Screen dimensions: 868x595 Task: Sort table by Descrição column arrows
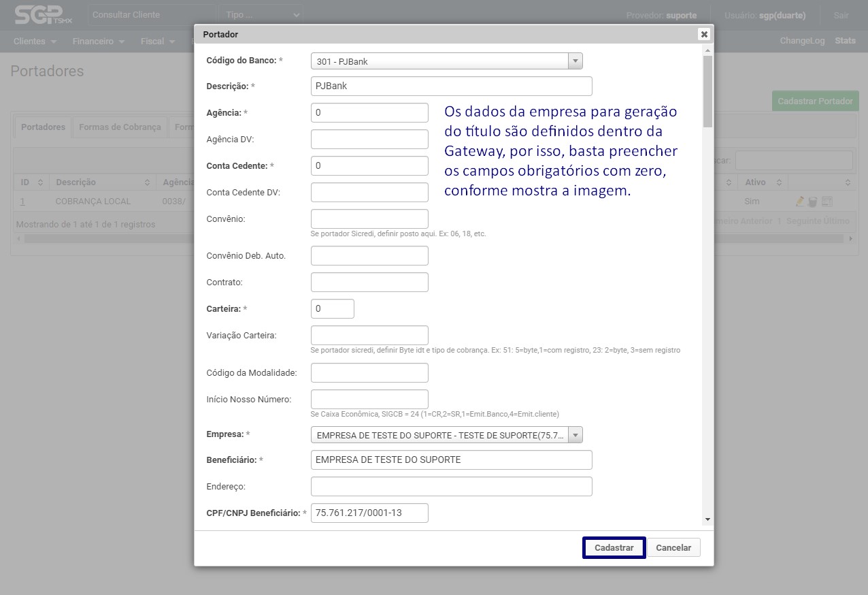[147, 182]
